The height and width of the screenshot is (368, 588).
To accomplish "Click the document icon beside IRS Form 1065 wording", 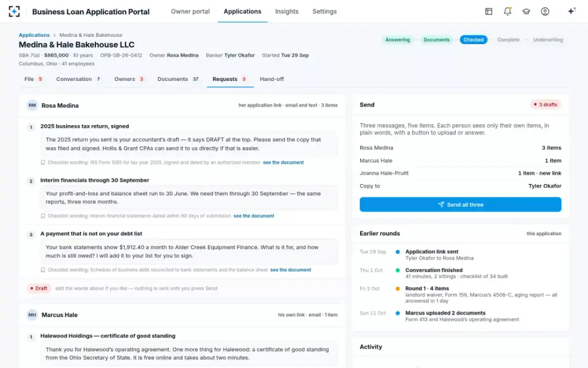I will [43, 162].
